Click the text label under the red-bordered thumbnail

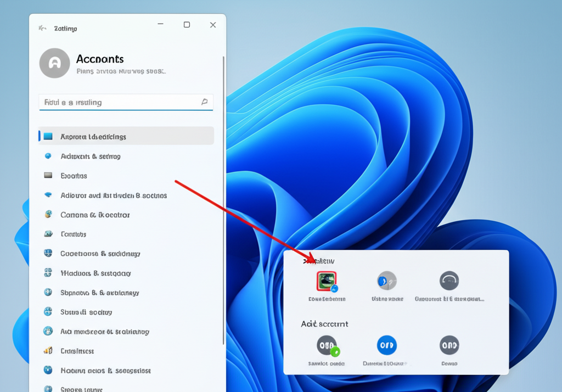[327, 299]
